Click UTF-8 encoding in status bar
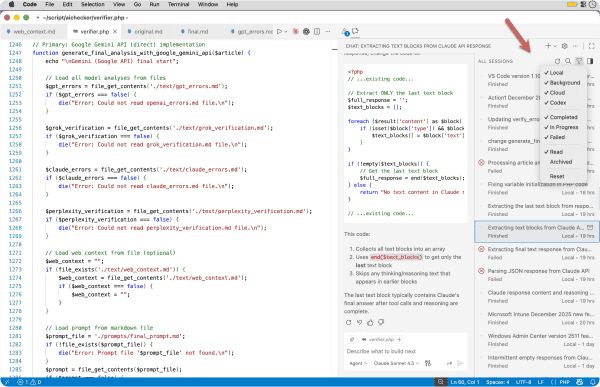Screen dimensions: 600x387 [523, 382]
